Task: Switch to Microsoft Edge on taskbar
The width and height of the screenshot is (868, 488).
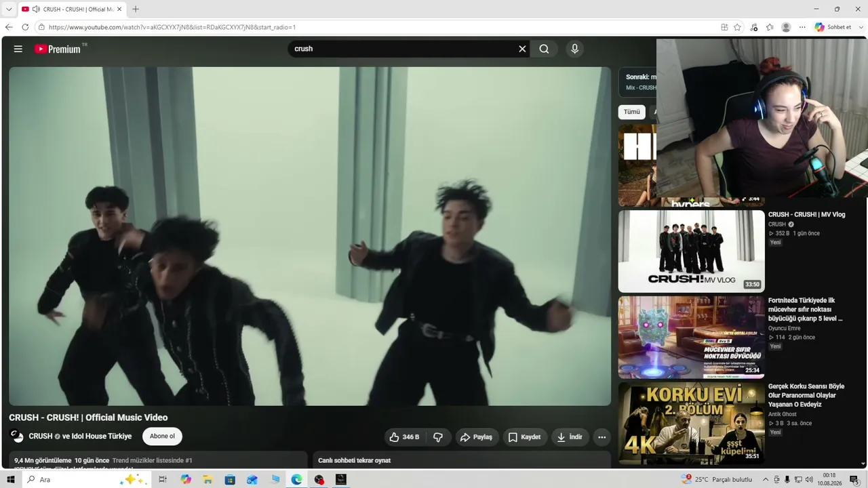Action: click(x=296, y=480)
